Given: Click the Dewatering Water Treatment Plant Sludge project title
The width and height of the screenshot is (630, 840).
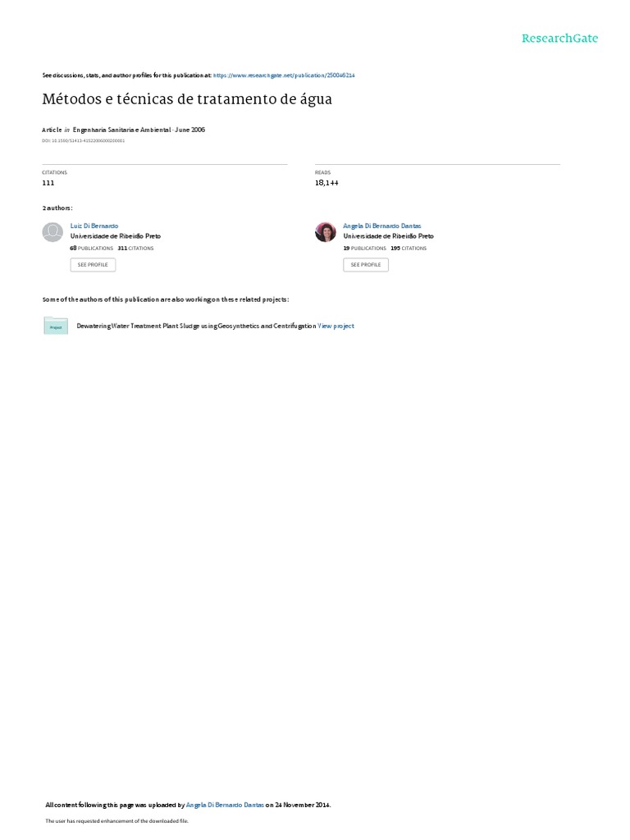Looking at the screenshot, I should 196,326.
